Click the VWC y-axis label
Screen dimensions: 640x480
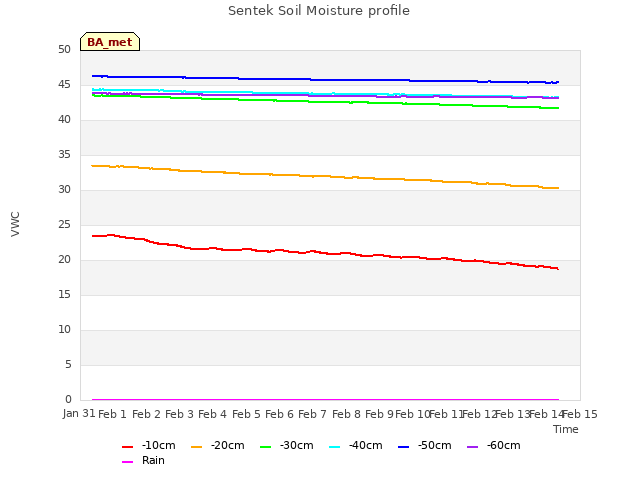point(15,224)
